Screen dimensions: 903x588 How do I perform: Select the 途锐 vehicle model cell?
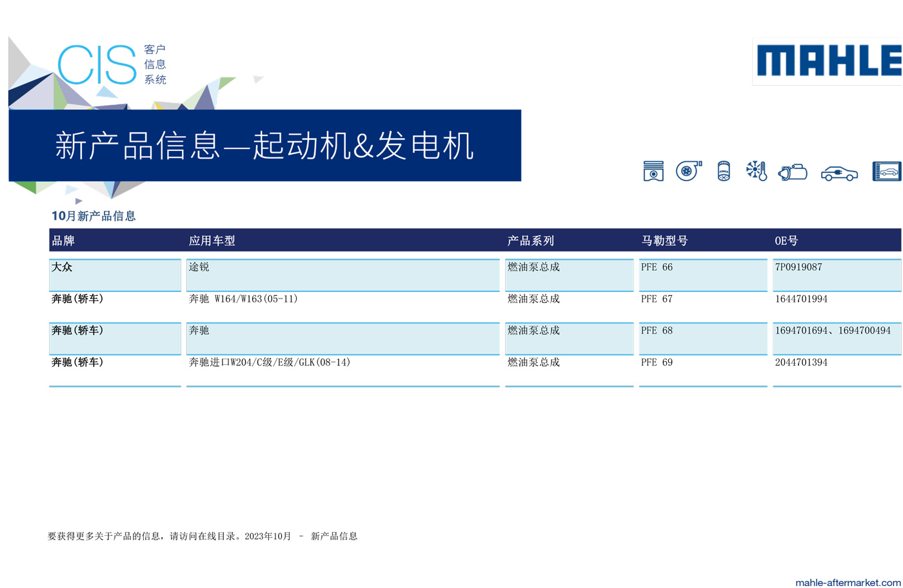click(x=342, y=275)
